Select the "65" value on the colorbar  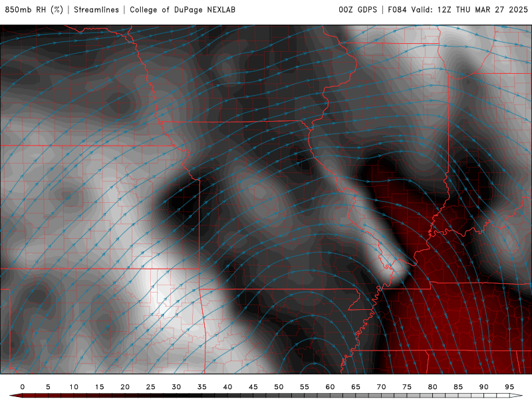(356, 387)
